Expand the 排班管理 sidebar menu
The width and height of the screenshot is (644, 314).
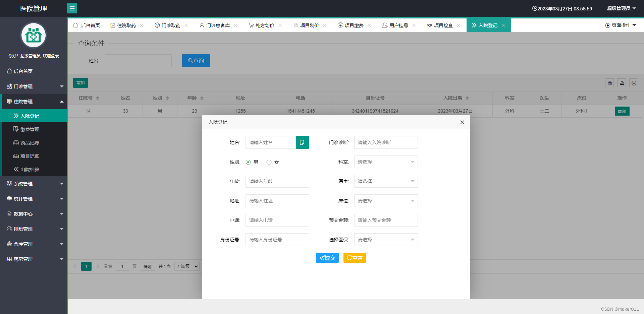point(34,229)
